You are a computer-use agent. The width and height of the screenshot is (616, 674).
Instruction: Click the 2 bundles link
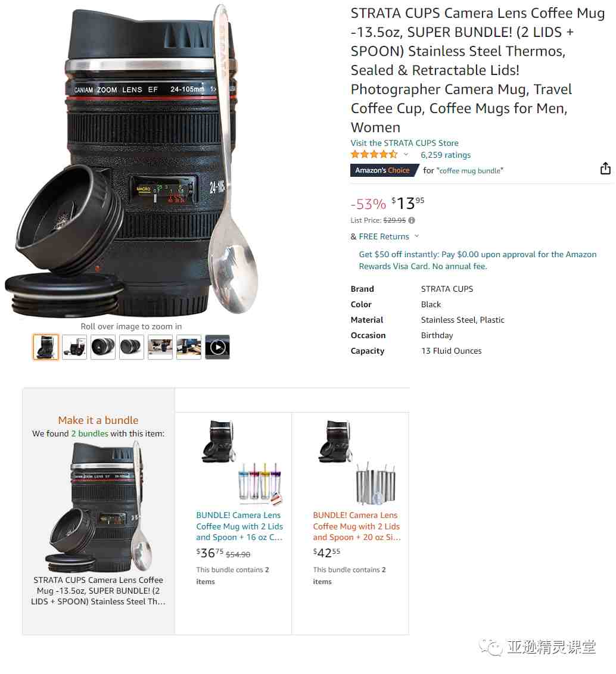pos(89,433)
